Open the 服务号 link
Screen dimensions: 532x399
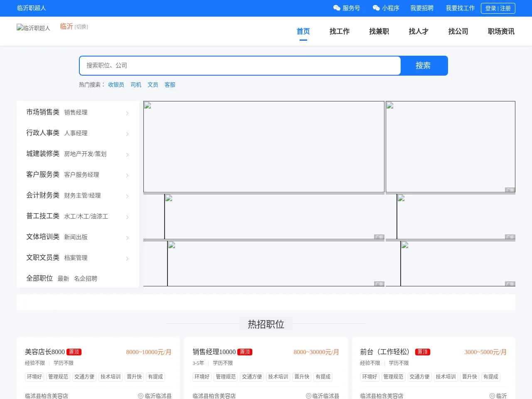tap(351, 8)
